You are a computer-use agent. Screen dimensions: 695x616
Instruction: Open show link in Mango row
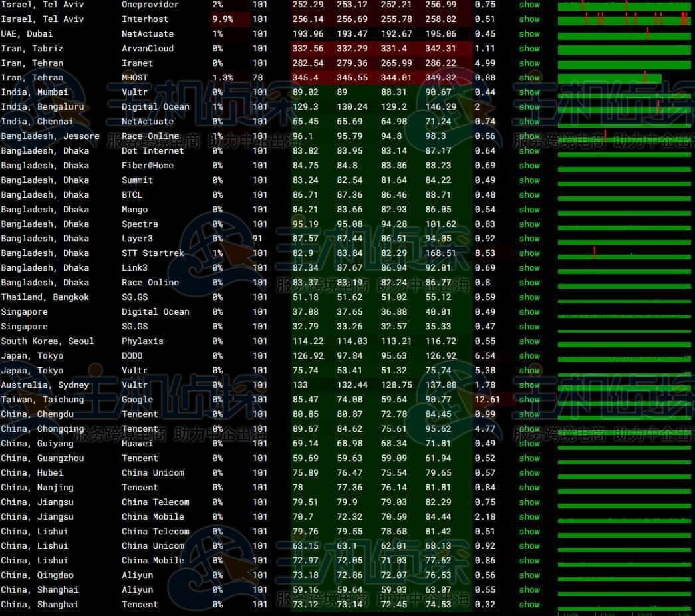click(x=529, y=210)
